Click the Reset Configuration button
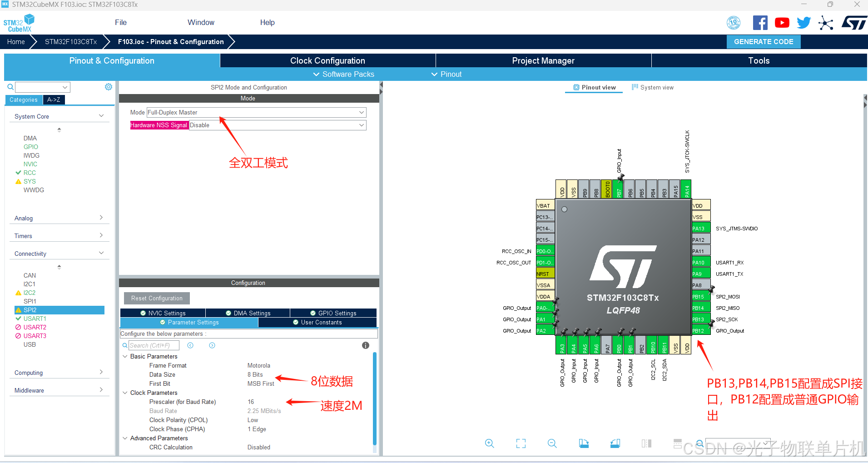The width and height of the screenshot is (868, 463). (157, 298)
